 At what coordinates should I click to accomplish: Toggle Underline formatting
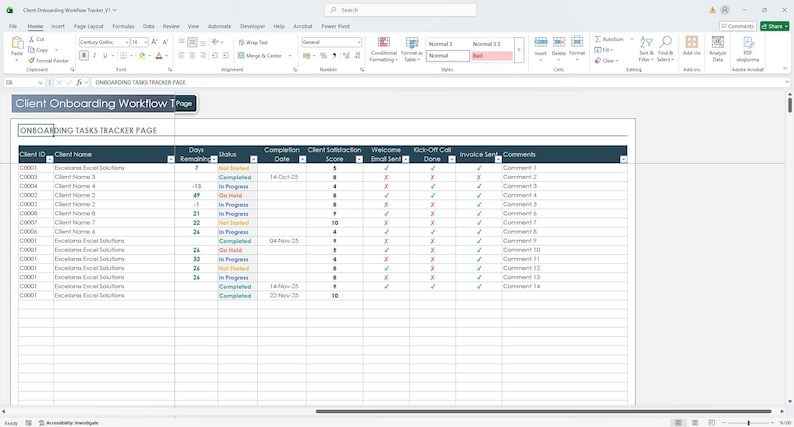(105, 56)
